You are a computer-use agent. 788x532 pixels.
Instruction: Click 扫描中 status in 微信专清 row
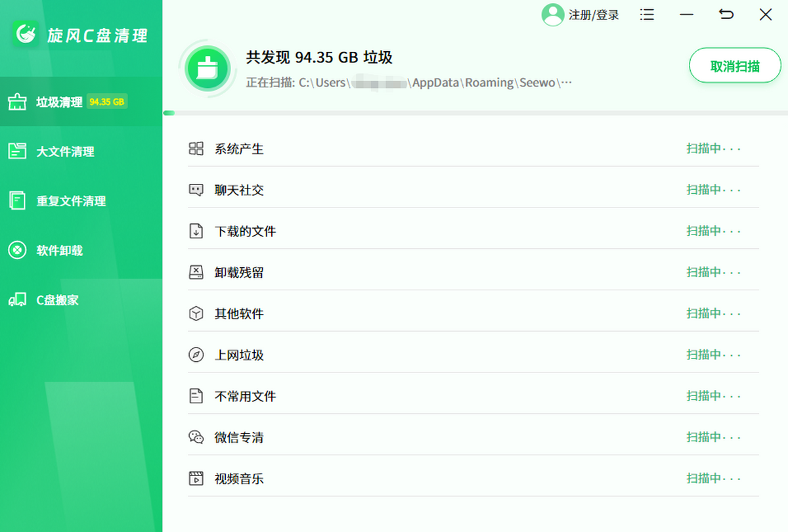tap(714, 437)
